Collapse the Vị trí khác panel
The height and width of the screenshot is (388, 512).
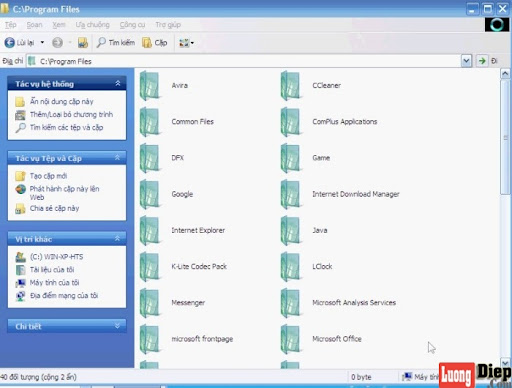(118, 239)
